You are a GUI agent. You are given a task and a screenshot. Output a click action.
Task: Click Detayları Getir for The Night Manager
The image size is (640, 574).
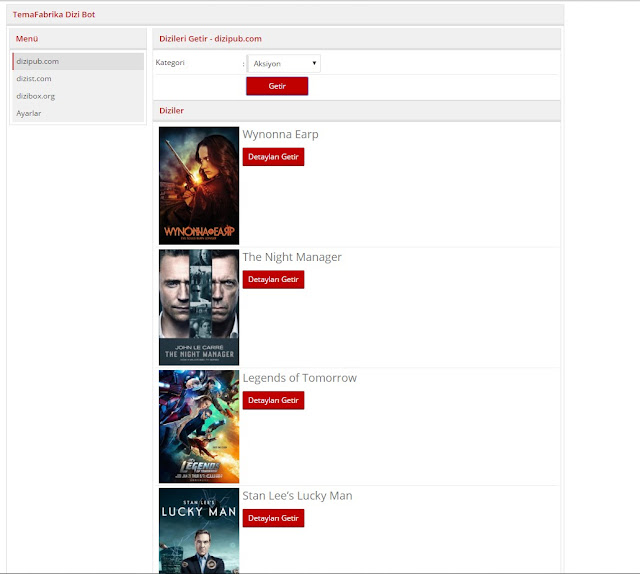coord(273,280)
